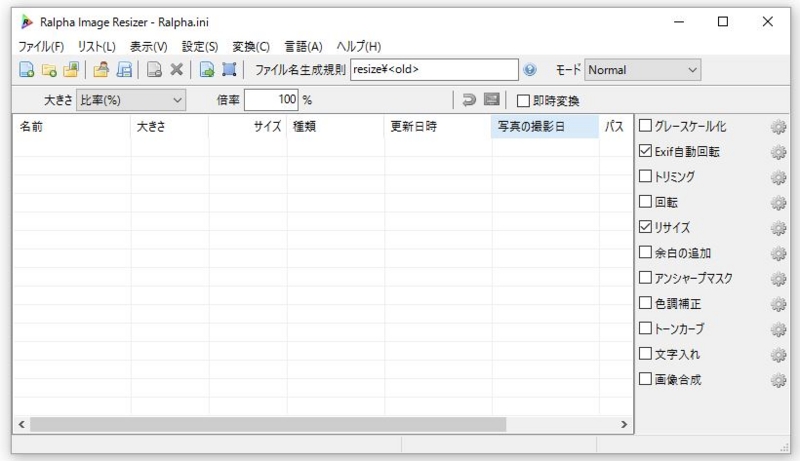Uncheck the リサイズ checkbox
Screen dimensions: 800x461
click(645, 227)
